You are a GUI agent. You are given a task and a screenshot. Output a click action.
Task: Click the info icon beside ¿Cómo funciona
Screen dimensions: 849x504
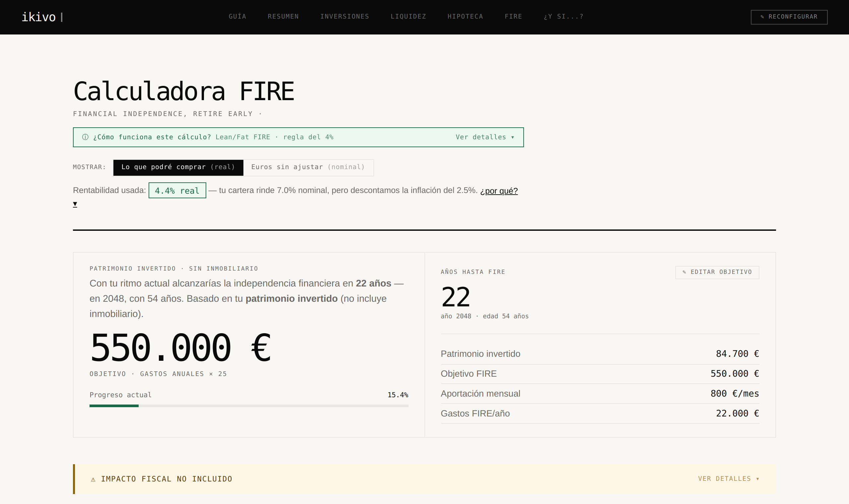click(x=85, y=137)
